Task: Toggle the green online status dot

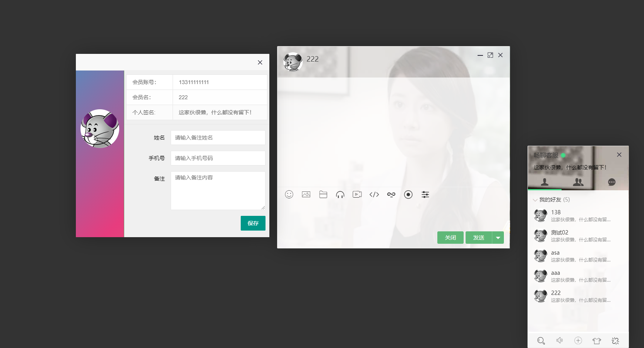Action: pos(563,155)
